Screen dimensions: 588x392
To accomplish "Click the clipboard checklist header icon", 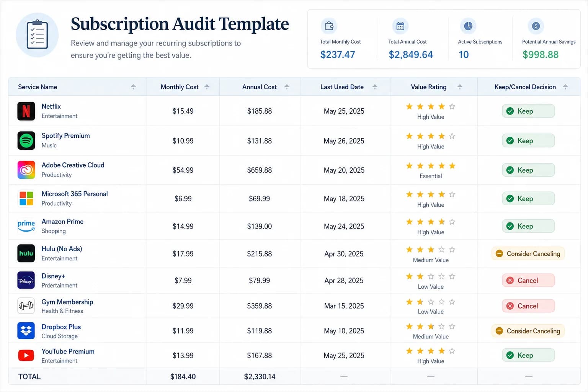I will point(37,35).
